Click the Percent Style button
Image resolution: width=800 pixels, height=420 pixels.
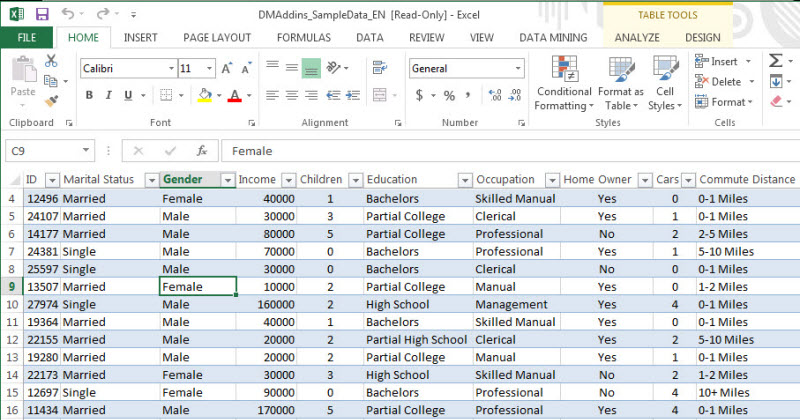click(449, 96)
